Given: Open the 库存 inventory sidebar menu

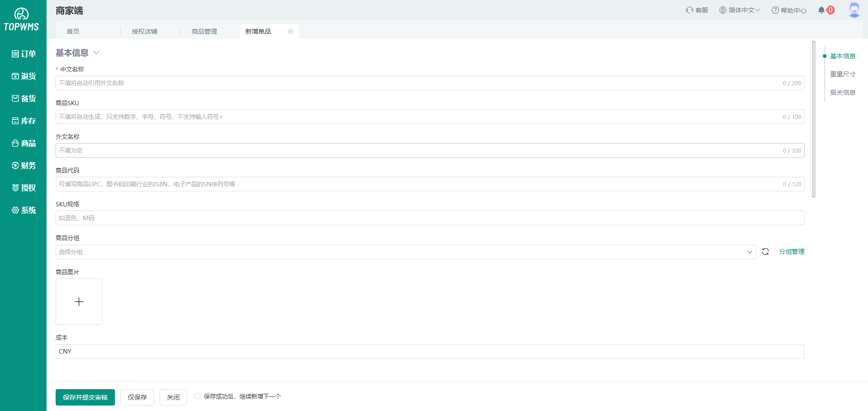Looking at the screenshot, I should click(x=24, y=121).
